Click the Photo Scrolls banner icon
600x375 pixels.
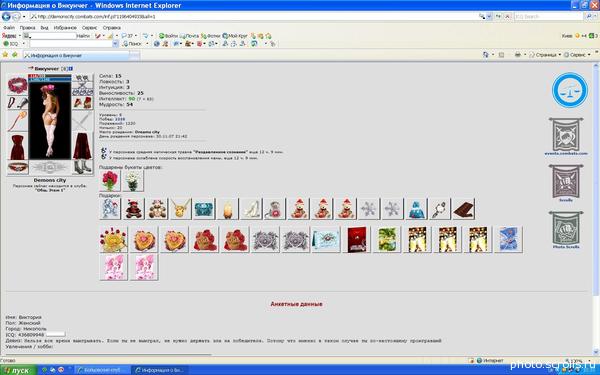point(566,230)
